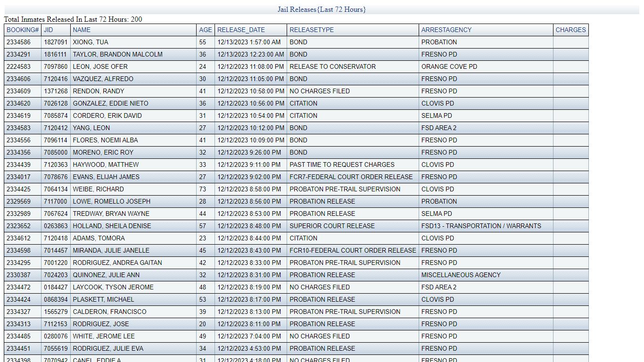
Task: Click name LEON, JOSE OFER
Action: [100, 66]
